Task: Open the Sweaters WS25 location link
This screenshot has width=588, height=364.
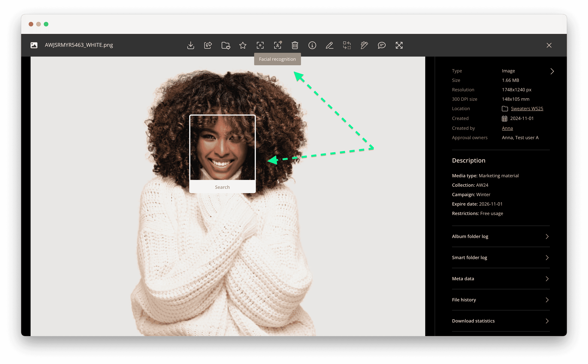Action: 527,109
